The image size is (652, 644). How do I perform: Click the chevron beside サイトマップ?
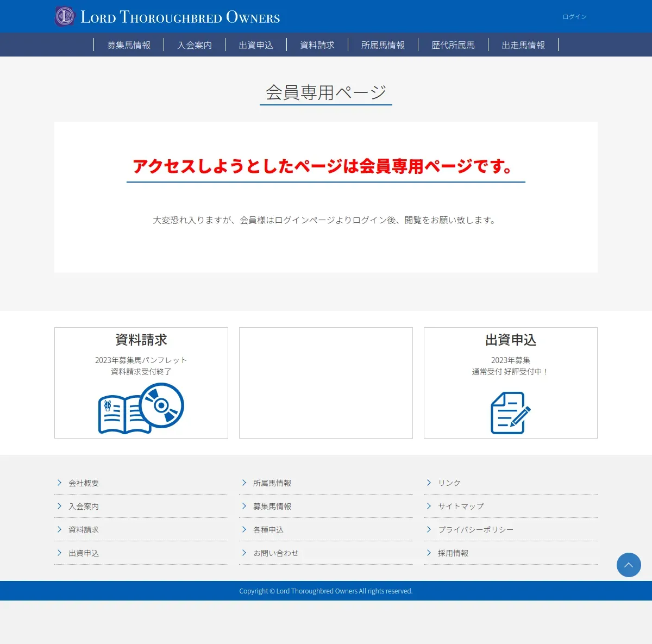(x=429, y=506)
